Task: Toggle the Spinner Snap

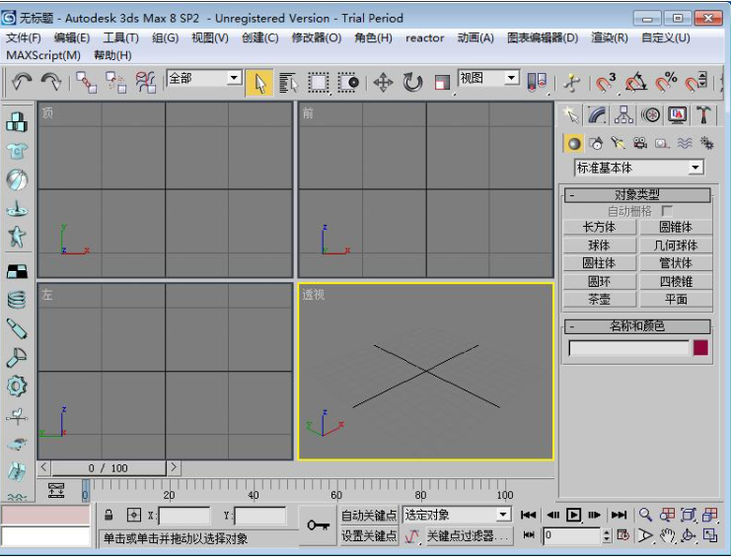Action: coord(696,82)
